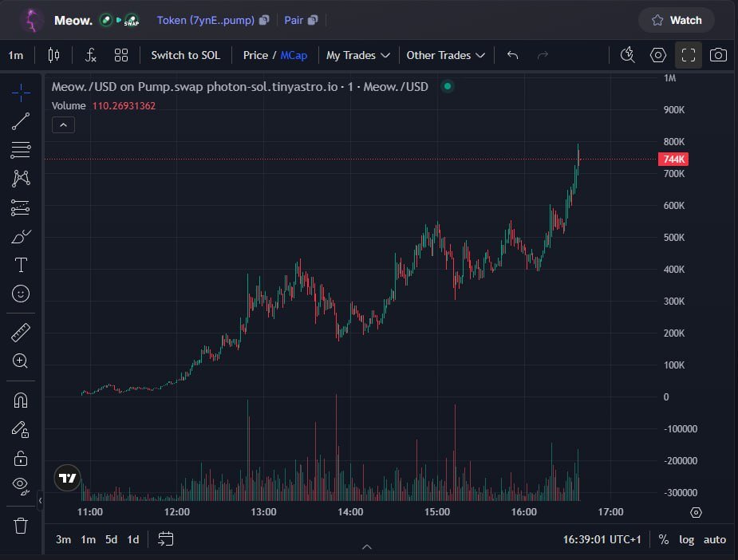Click the TradingView logo

67,478
